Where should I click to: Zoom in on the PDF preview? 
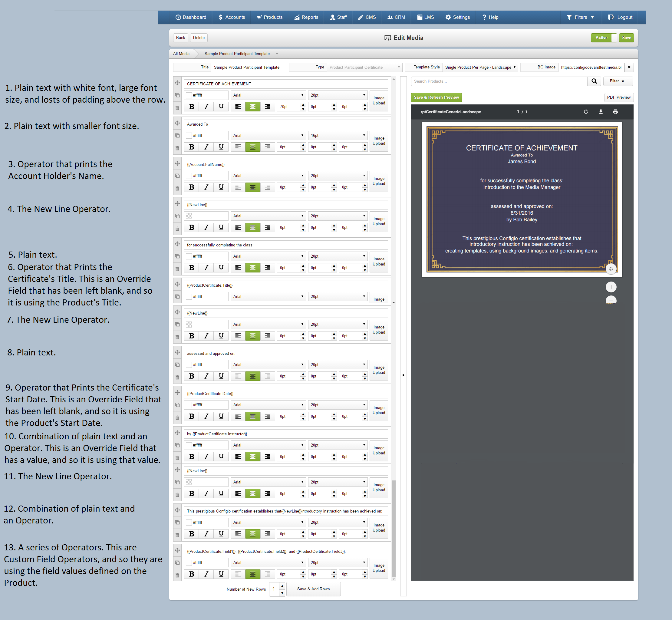point(611,287)
